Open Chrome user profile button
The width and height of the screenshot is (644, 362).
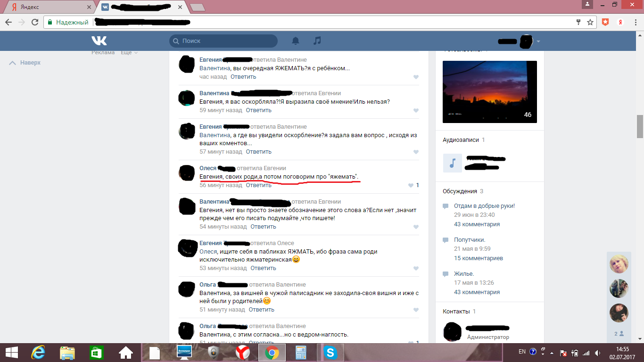[x=587, y=4]
